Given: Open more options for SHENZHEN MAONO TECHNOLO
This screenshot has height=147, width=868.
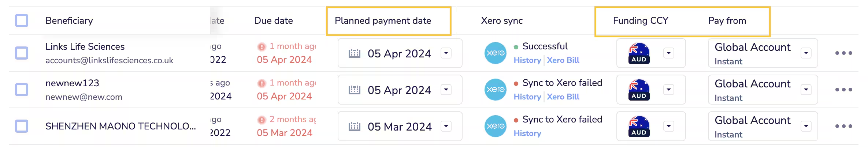Looking at the screenshot, I should point(843,126).
